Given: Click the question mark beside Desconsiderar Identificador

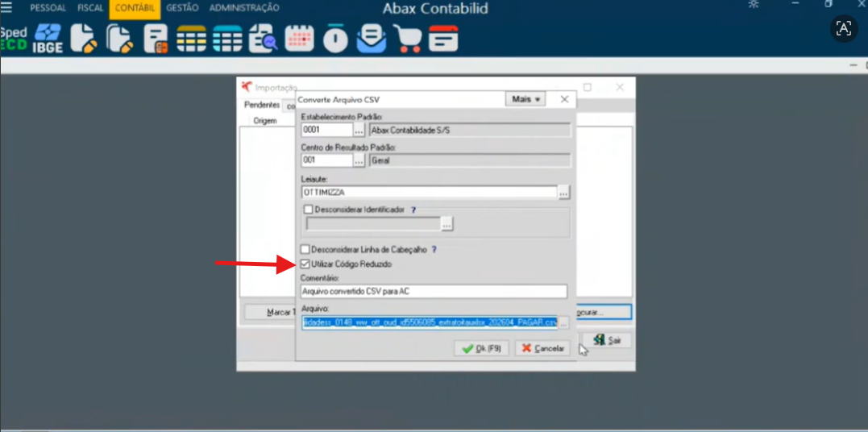Looking at the screenshot, I should (x=413, y=210).
